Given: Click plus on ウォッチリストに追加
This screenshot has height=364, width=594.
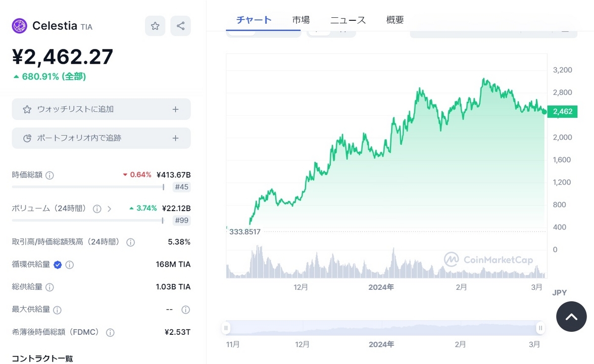Looking at the screenshot, I should tap(175, 109).
